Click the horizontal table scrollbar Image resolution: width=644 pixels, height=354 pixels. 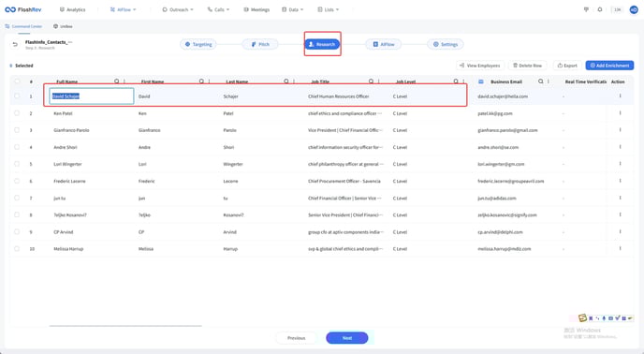coord(125,326)
